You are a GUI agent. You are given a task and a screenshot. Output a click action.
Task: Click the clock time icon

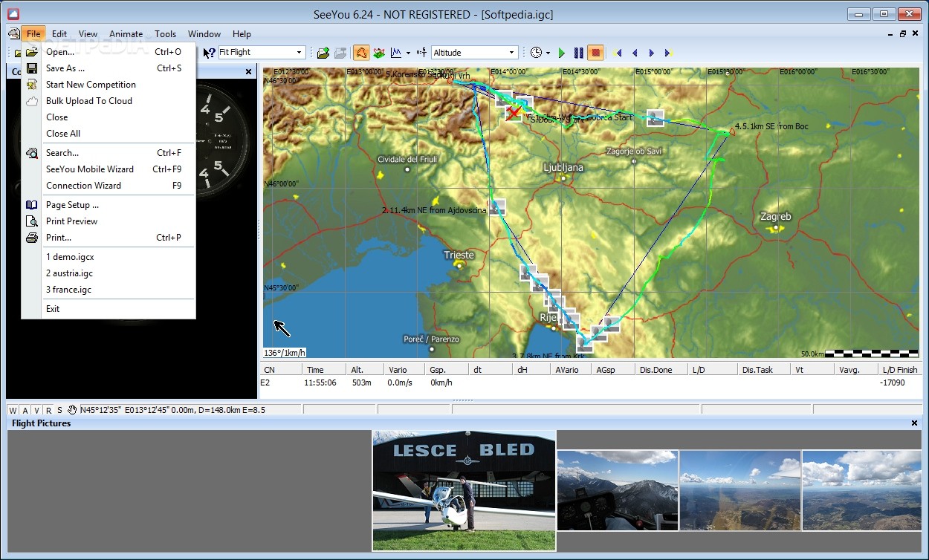pyautogui.click(x=537, y=53)
